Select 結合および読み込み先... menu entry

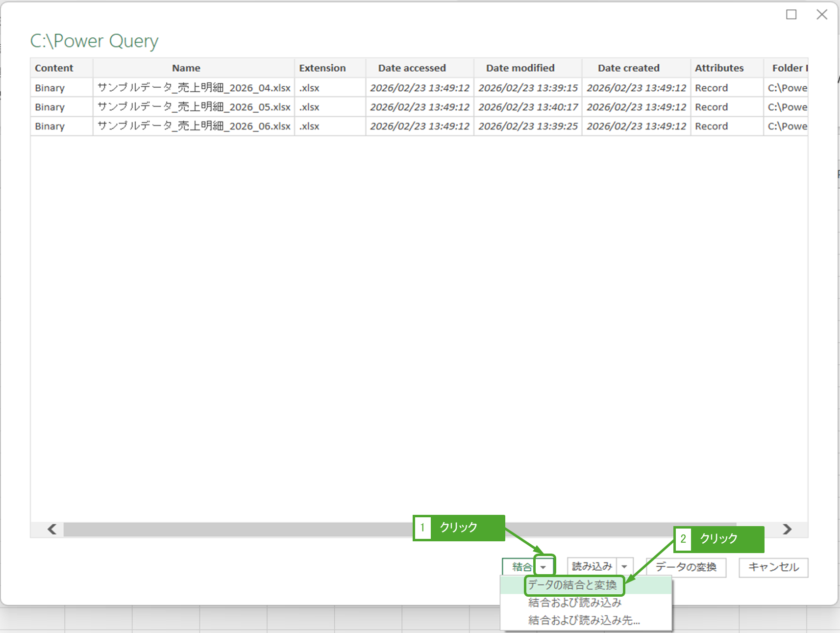(584, 620)
